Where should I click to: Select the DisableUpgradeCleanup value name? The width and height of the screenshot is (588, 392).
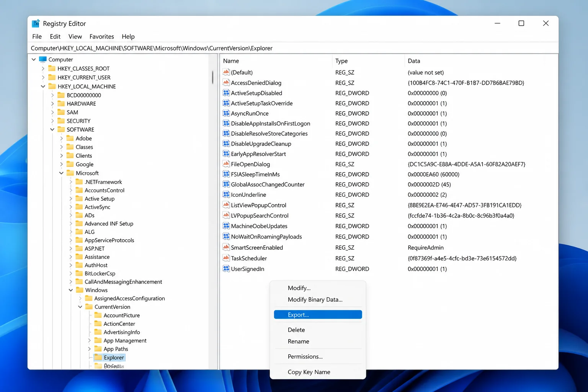click(x=261, y=144)
